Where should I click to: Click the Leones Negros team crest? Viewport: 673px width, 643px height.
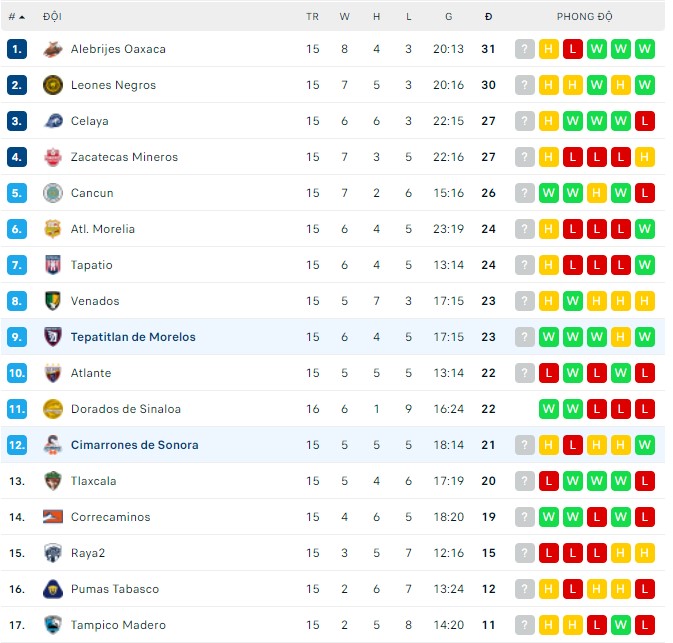[53, 85]
